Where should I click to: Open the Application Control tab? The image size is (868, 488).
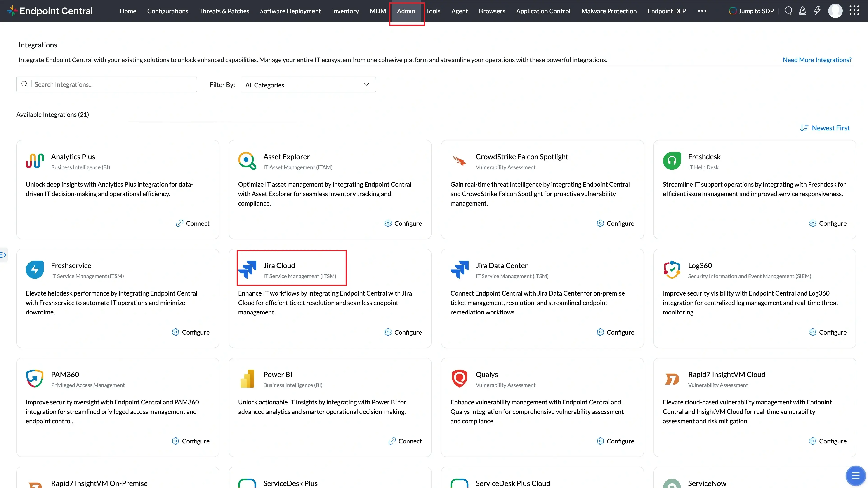coord(543,11)
